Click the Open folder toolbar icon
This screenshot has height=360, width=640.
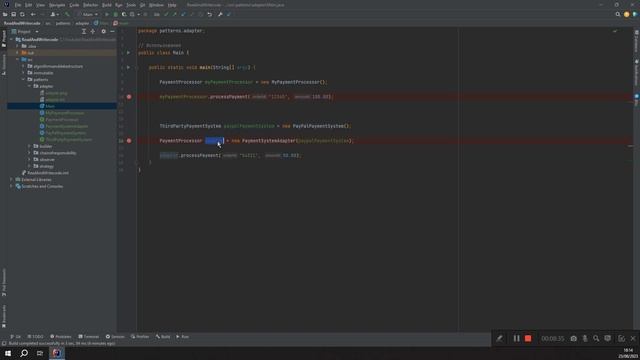[5, 14]
